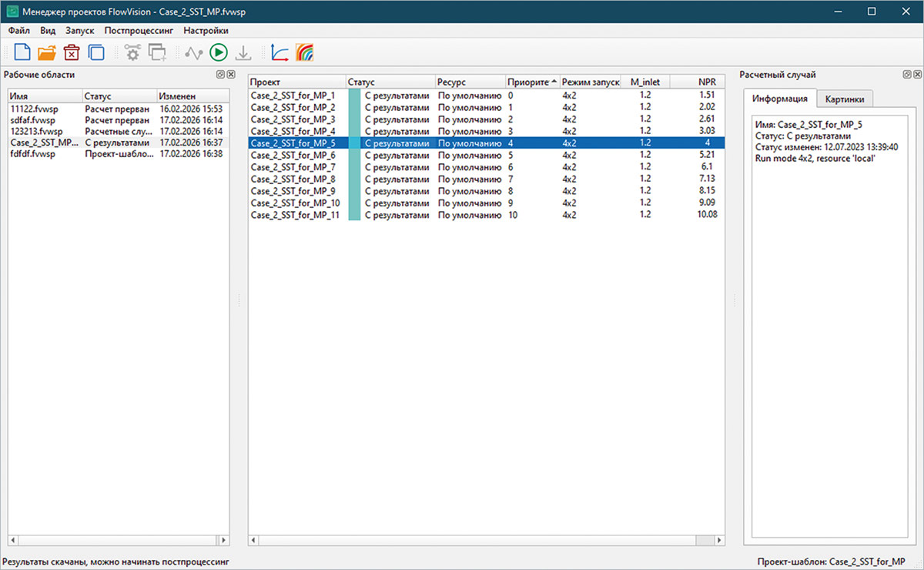Sort by the M_inlet column header
This screenshot has height=570, width=924.
pyautogui.click(x=645, y=82)
